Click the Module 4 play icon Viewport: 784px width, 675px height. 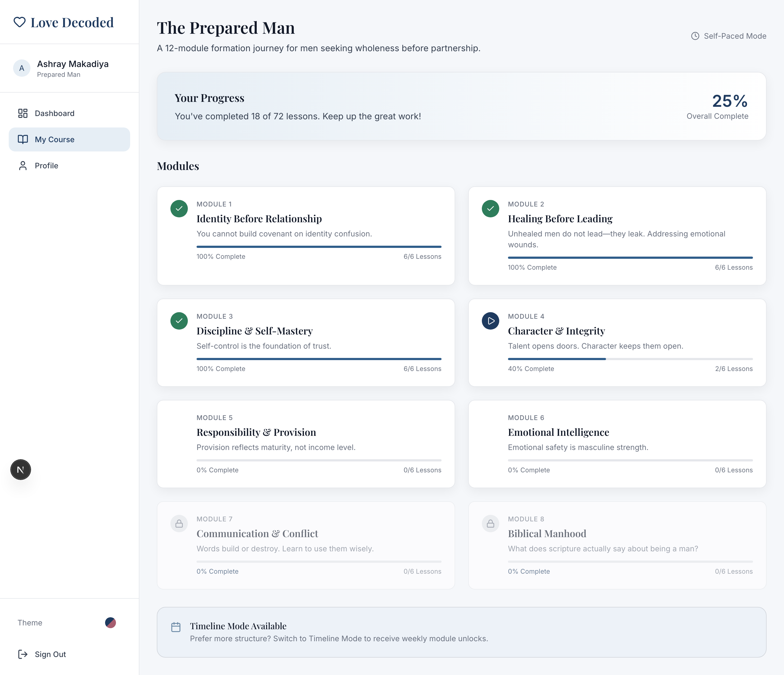(490, 321)
